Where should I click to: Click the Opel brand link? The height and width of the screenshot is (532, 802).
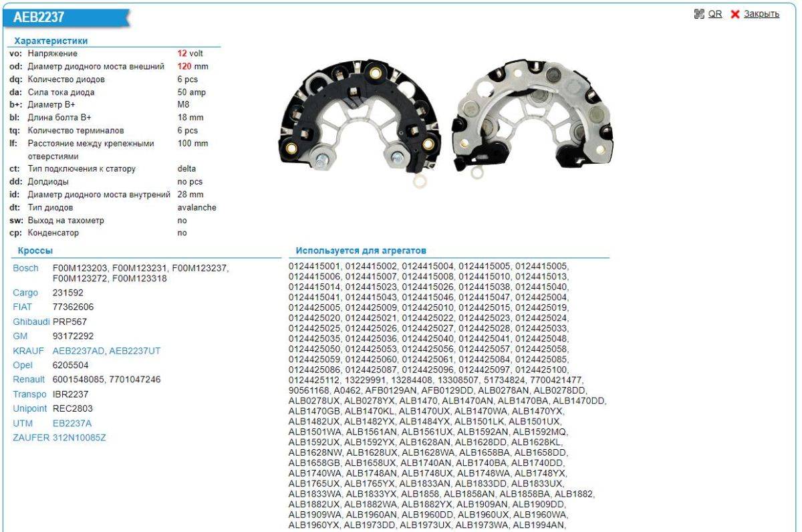coord(23,366)
